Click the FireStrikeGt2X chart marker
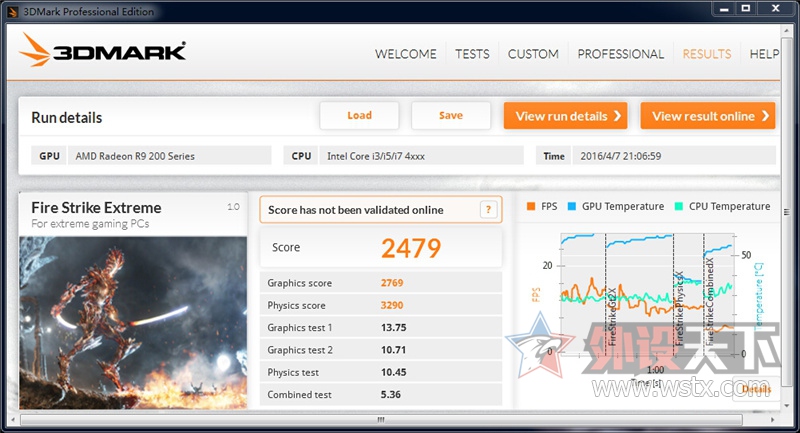Image resolution: width=800 pixels, height=433 pixels. pyautogui.click(x=612, y=316)
